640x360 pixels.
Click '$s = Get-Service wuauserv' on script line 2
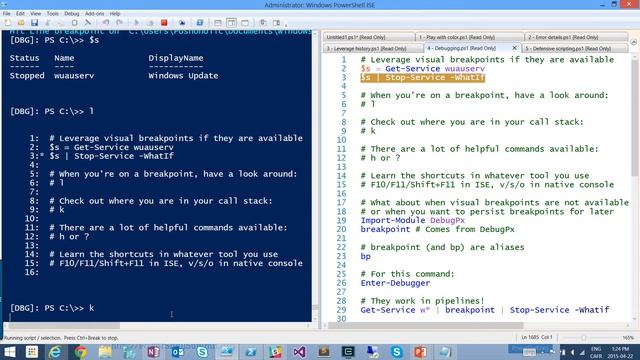pyautogui.click(x=422, y=69)
